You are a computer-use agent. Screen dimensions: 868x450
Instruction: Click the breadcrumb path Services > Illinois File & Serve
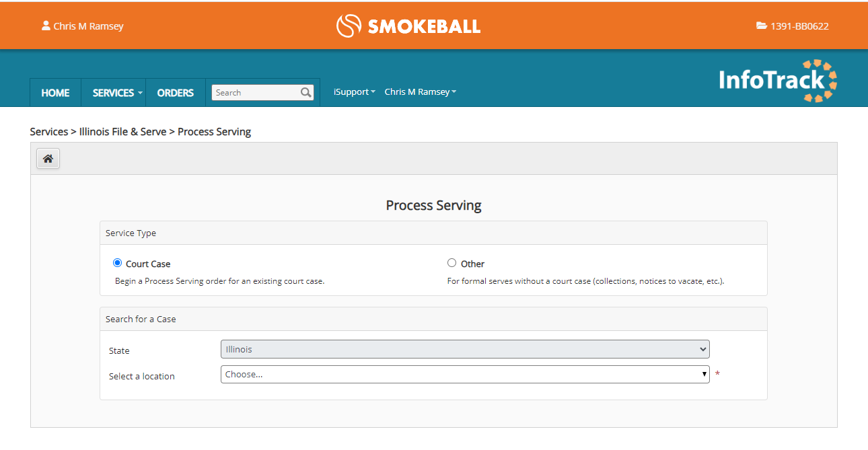pyautogui.click(x=98, y=132)
